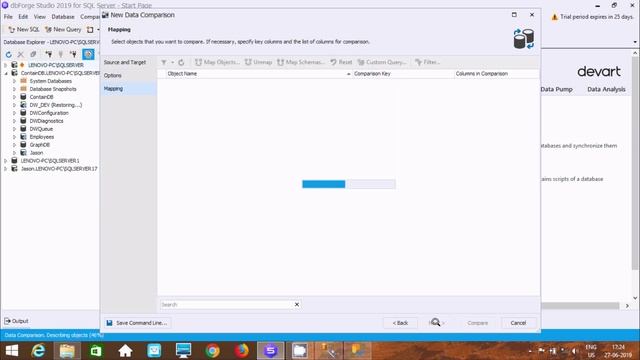Open the View menu
This screenshot has width=640, height=360.
pyautogui.click(x=40, y=17)
